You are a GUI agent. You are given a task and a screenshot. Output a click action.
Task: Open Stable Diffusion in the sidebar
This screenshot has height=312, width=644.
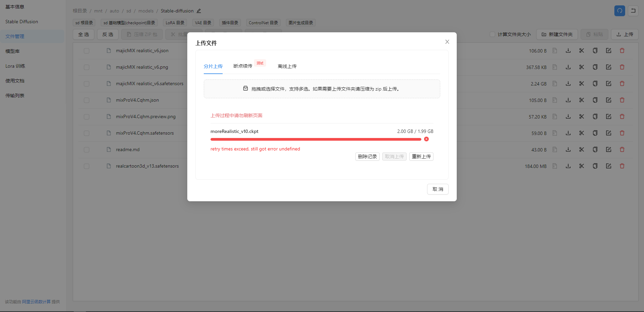tap(22, 22)
